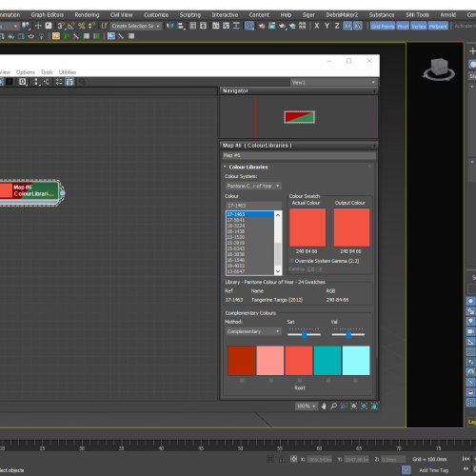
Task: Click Zoom Extents in material editor
Action: click(x=354, y=406)
